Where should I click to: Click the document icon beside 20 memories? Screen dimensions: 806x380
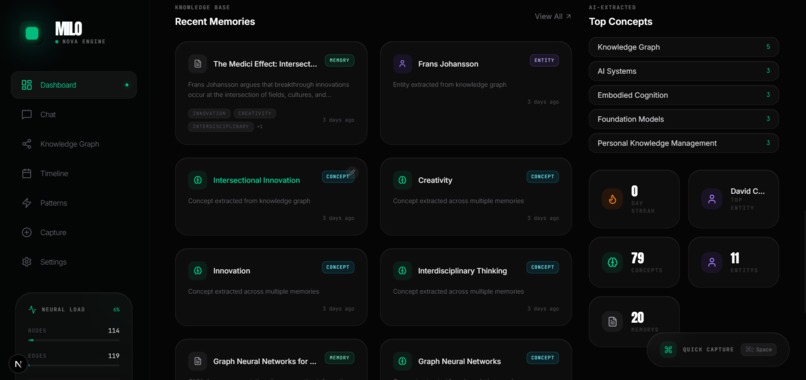(612, 321)
